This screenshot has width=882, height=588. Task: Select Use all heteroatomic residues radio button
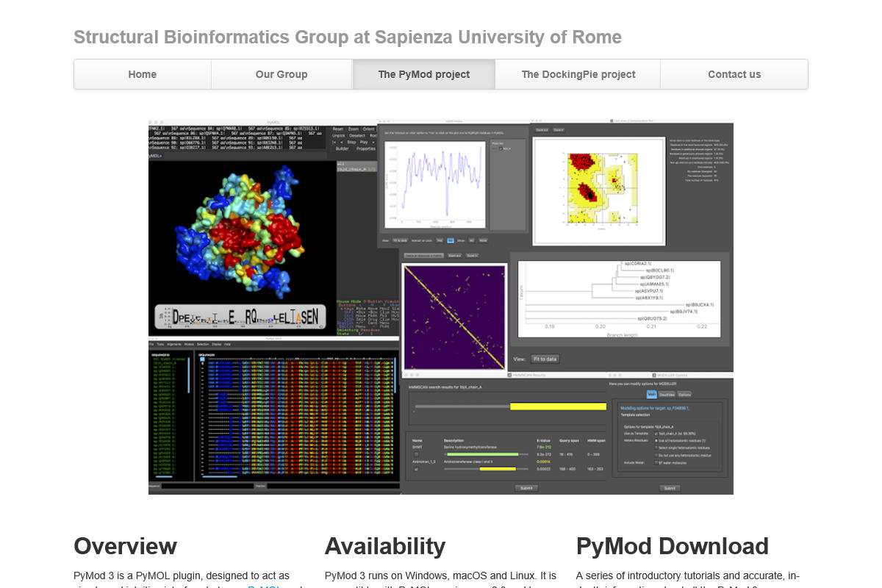click(x=656, y=440)
